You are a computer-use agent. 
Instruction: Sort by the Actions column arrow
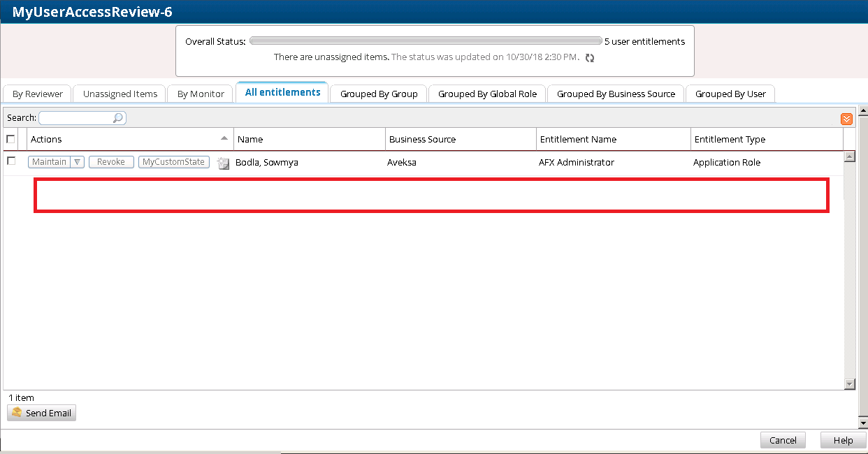224,138
